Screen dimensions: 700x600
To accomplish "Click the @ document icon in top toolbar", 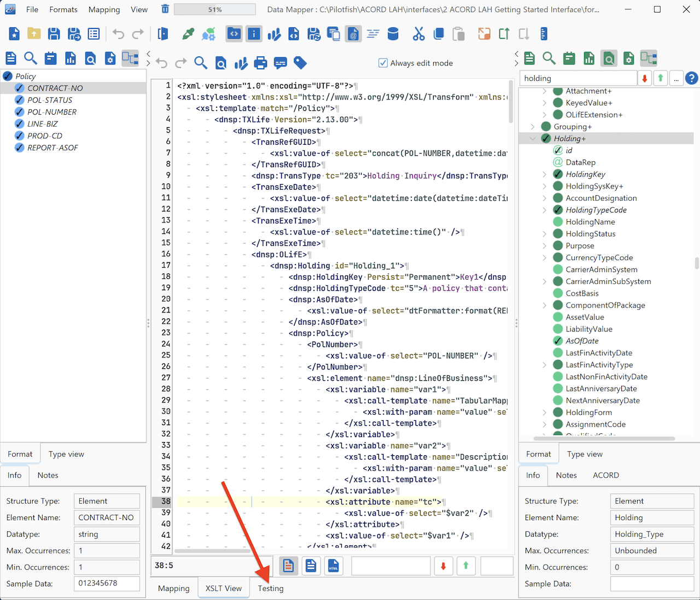I will (353, 34).
